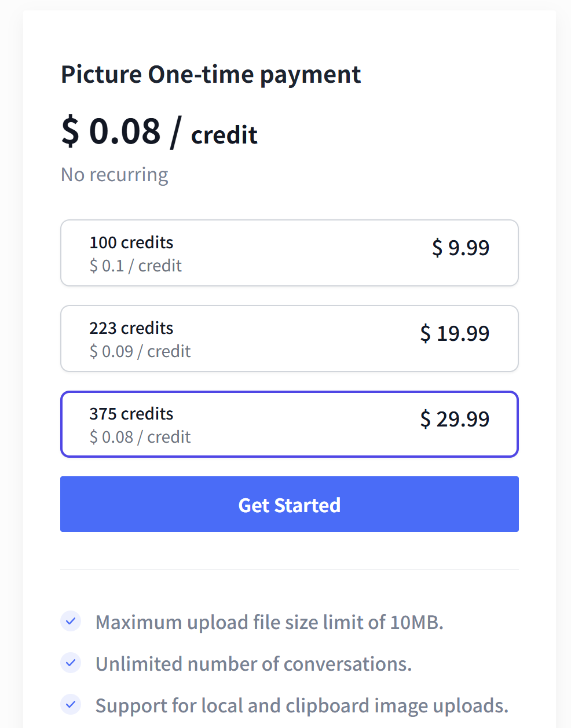Image resolution: width=571 pixels, height=728 pixels.
Task: Click the $ 0.09 / credit rate text
Action: tap(140, 351)
